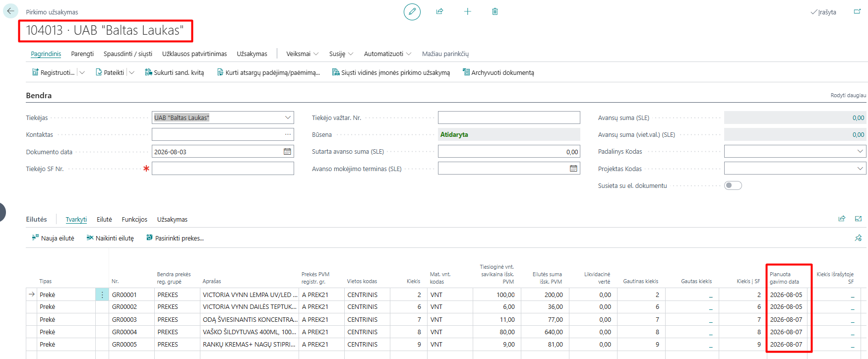Open the Avanso mokėjimo terminas calendar
This screenshot has width=868, height=359.
(x=573, y=169)
